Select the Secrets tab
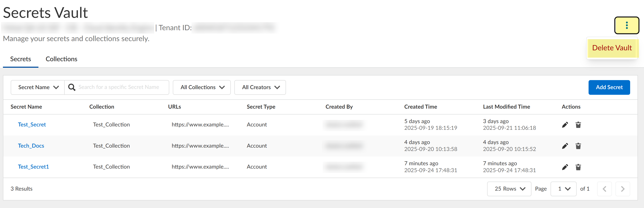The height and width of the screenshot is (208, 644). pos(21,59)
